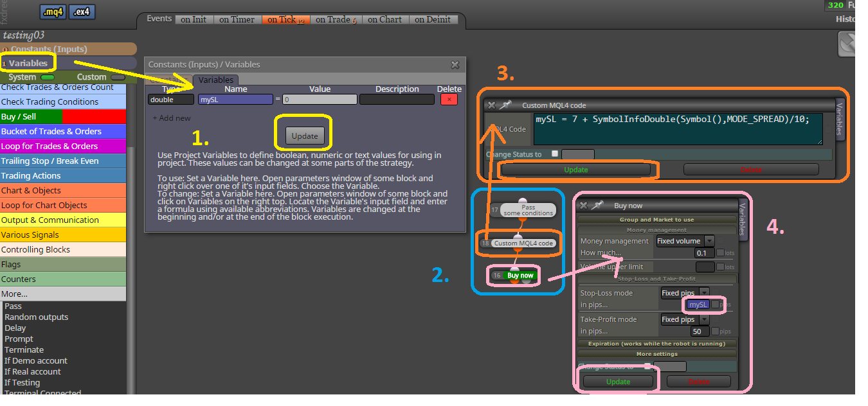Select the Random outputs block
Viewport: 868px width, 406px height.
click(x=36, y=317)
